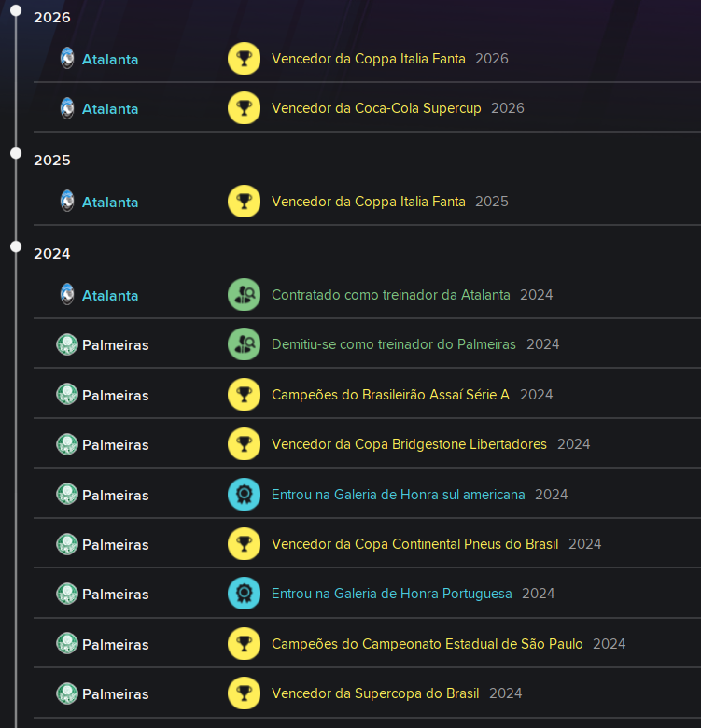This screenshot has height=728, width=701.
Task: Open Contratado como treinador da Atalanta entry
Action: pos(390,295)
